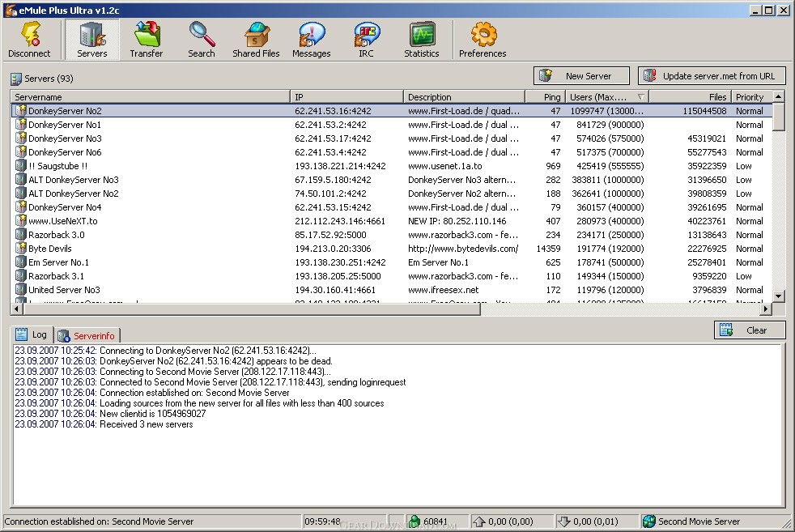Click server list scroll up arrow
Image resolution: width=795 pixels, height=532 pixels.
[778, 96]
